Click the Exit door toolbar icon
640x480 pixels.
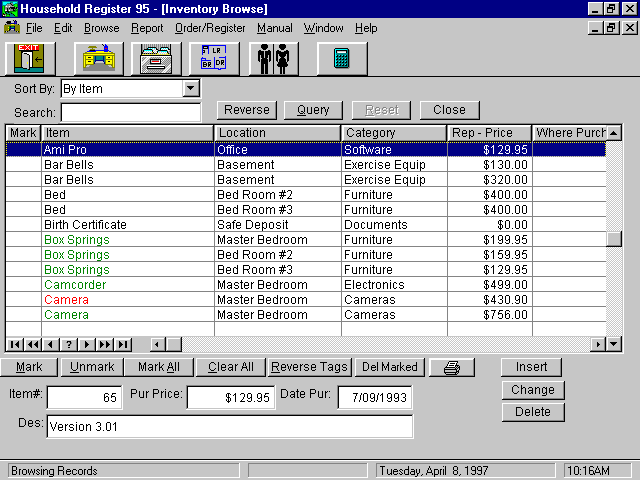(30, 58)
